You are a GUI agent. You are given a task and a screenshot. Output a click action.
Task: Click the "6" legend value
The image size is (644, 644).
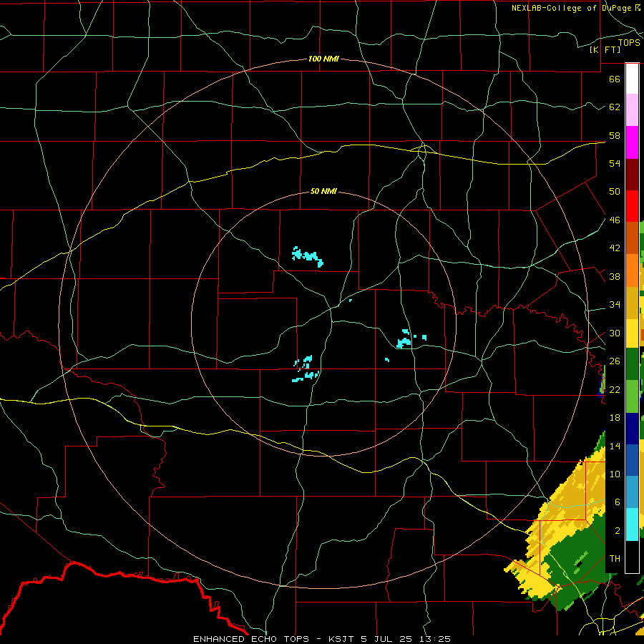click(x=617, y=502)
